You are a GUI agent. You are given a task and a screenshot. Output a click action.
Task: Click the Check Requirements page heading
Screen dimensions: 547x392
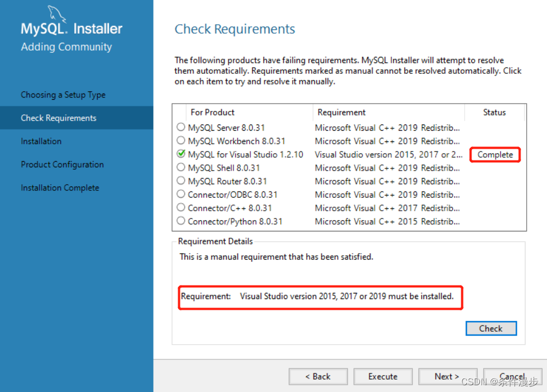point(235,29)
